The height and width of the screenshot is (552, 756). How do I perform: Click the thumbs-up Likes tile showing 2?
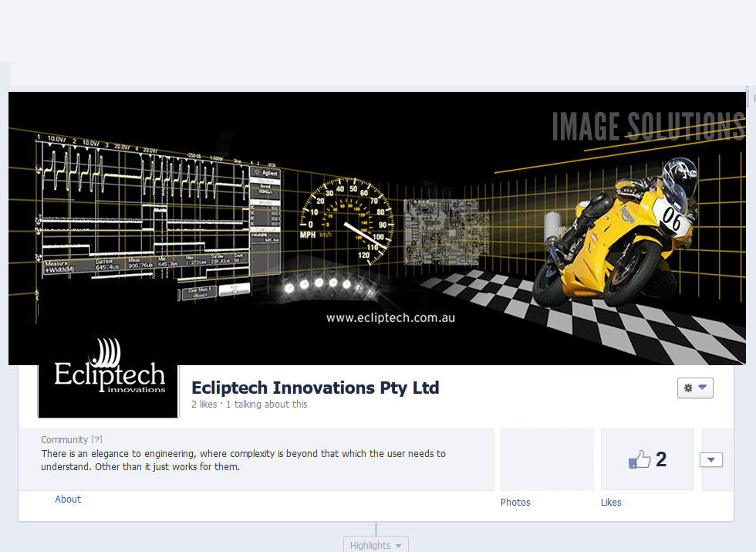point(647,459)
